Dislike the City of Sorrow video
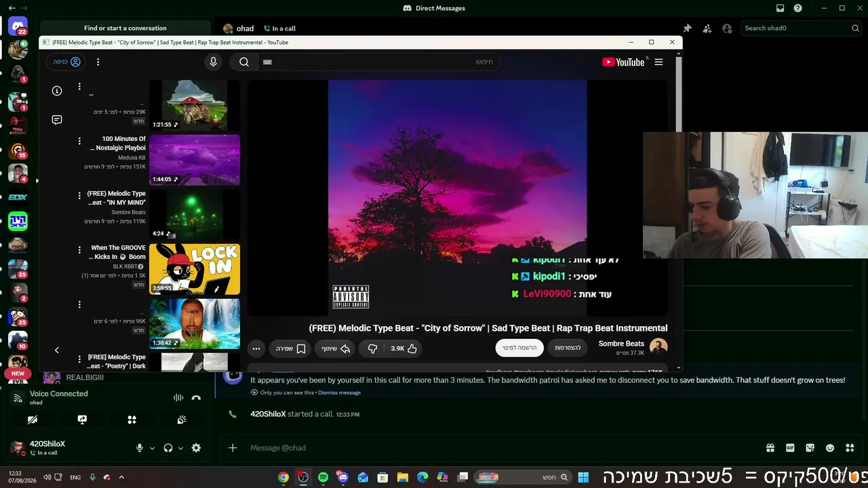The height and width of the screenshot is (488, 868). click(372, 348)
